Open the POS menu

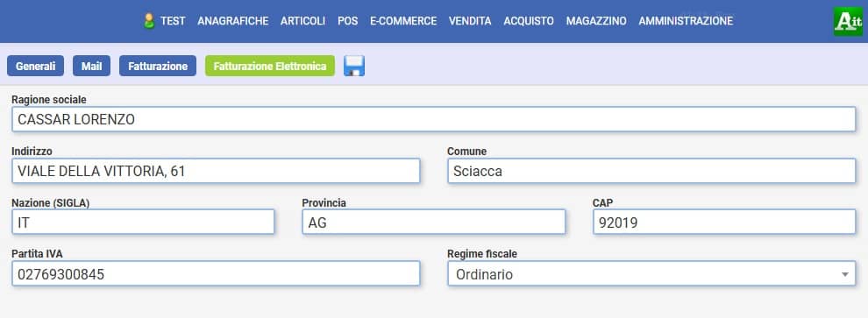[348, 21]
